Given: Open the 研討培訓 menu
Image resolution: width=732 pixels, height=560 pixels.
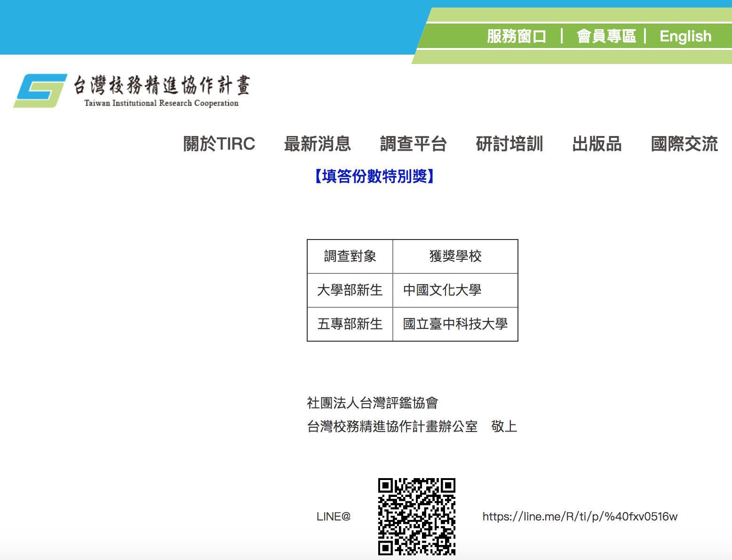Looking at the screenshot, I should [509, 144].
